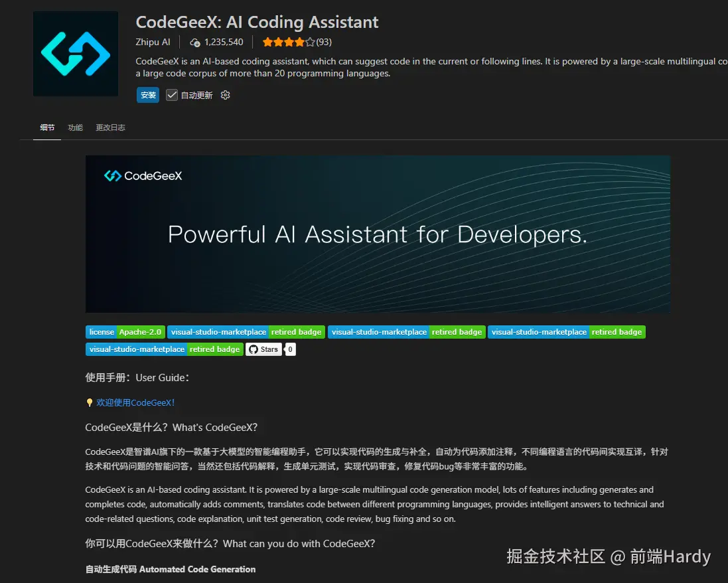Click the star rating icons
The image size is (728, 583).
pos(288,42)
